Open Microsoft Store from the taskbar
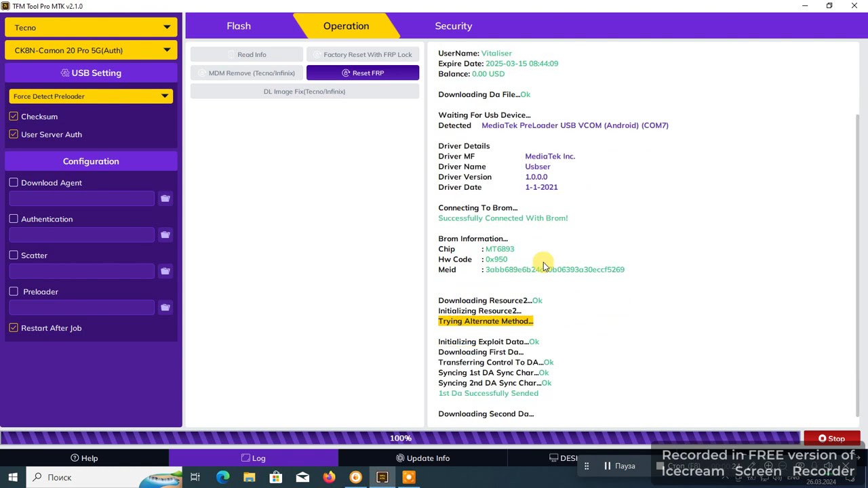868x488 pixels. point(276,477)
